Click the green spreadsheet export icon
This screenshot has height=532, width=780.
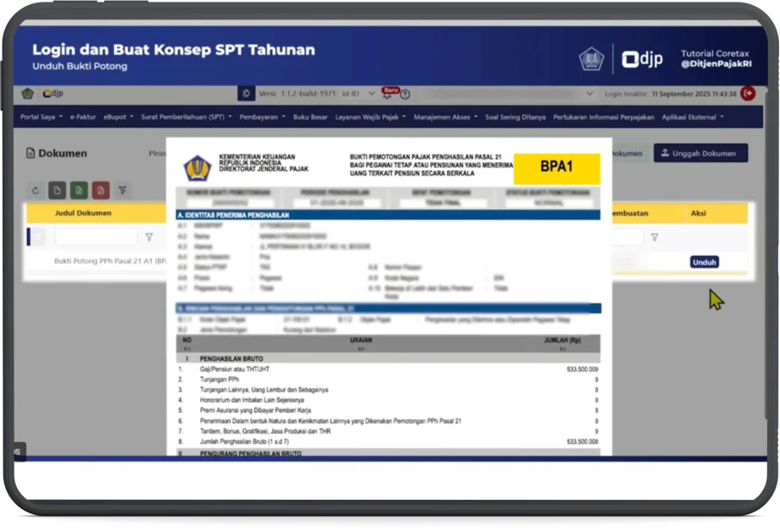[x=79, y=191]
